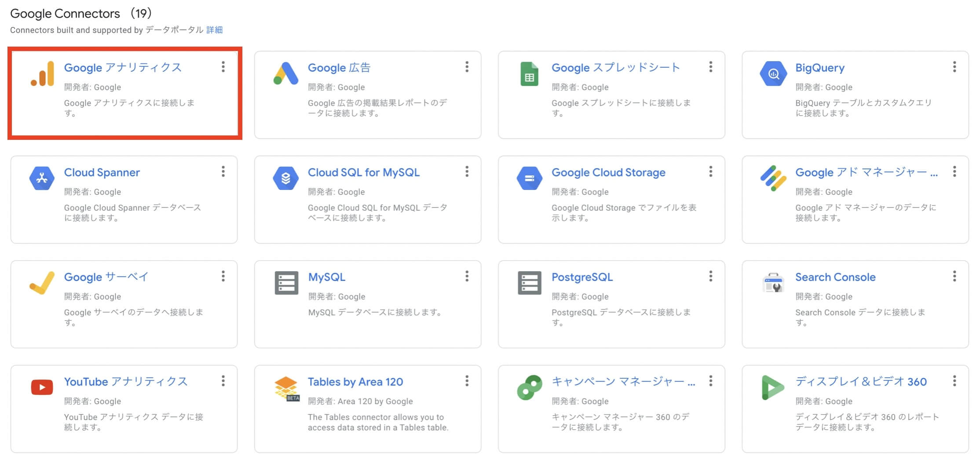Click the 詳細 link under Google Connectors
This screenshot has height=460, width=980.
[215, 30]
